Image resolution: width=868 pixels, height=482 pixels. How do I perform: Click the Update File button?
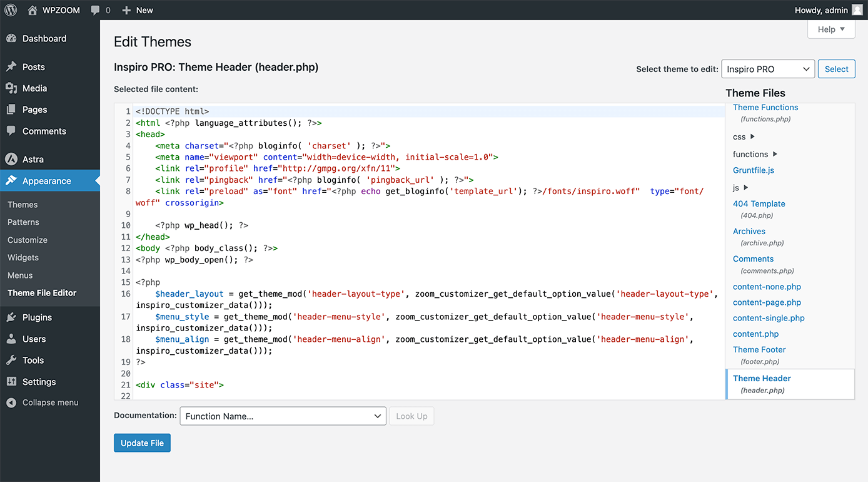[x=142, y=443]
